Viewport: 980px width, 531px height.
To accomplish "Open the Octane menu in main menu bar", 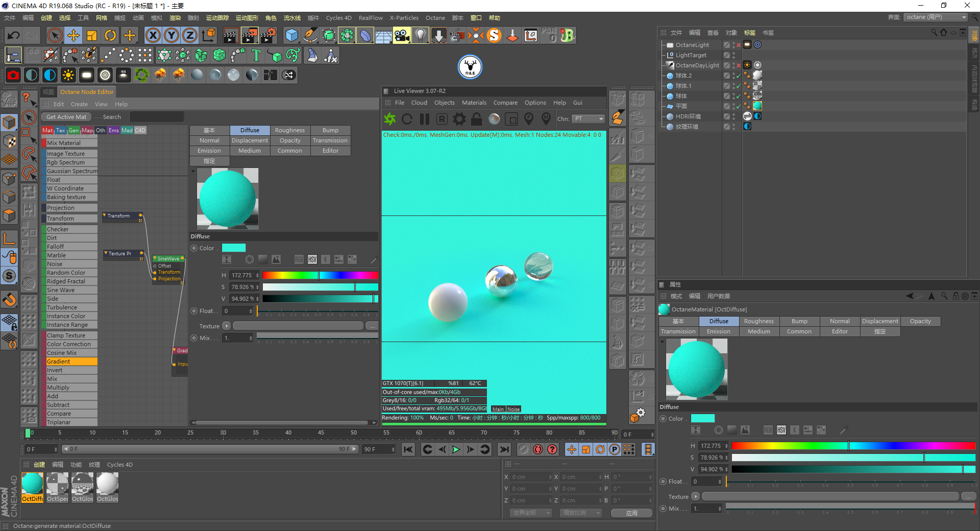I will click(x=435, y=18).
